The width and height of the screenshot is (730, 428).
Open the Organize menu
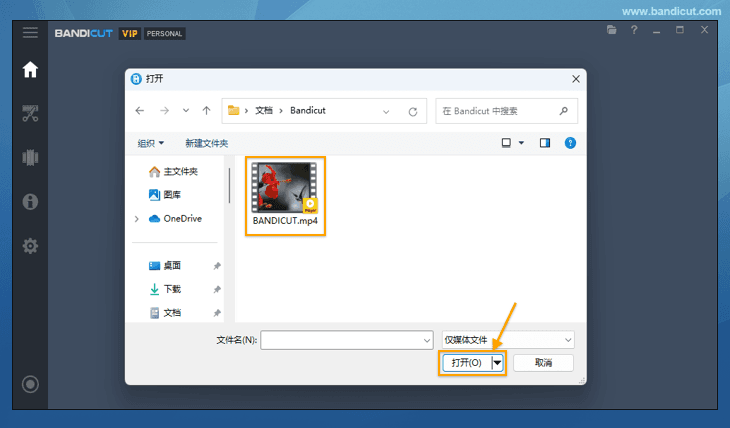click(151, 143)
